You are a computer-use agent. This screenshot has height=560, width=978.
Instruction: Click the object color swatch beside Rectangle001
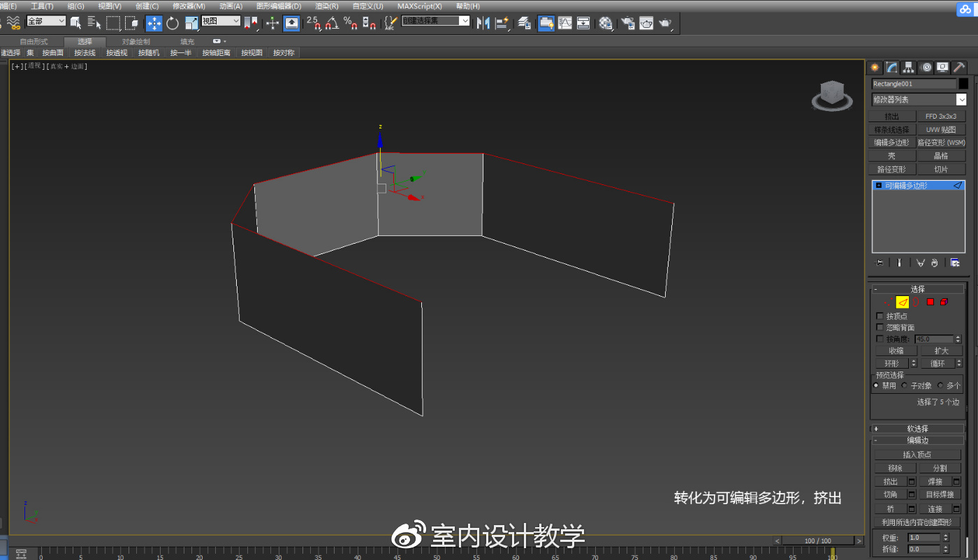(963, 83)
